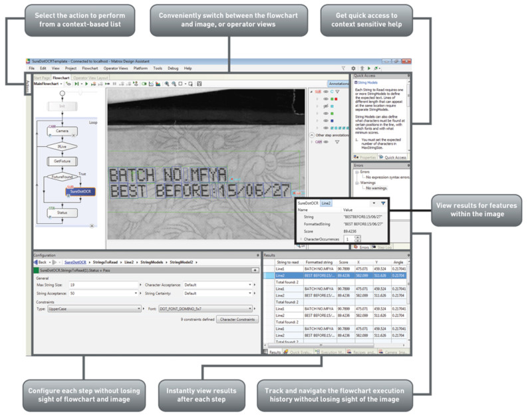The image size is (532, 416).
Task: Open settings via the gear icon
Action: 353,68
